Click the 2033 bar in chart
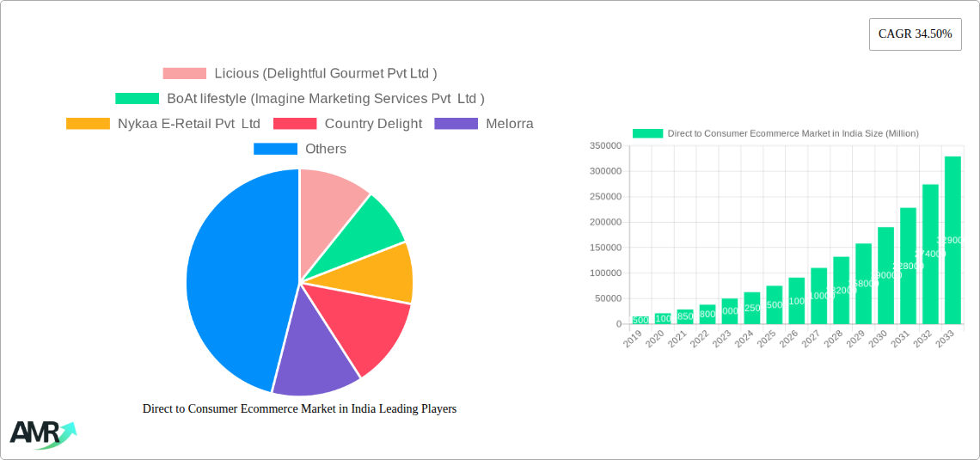The width and height of the screenshot is (980, 460). (x=952, y=240)
